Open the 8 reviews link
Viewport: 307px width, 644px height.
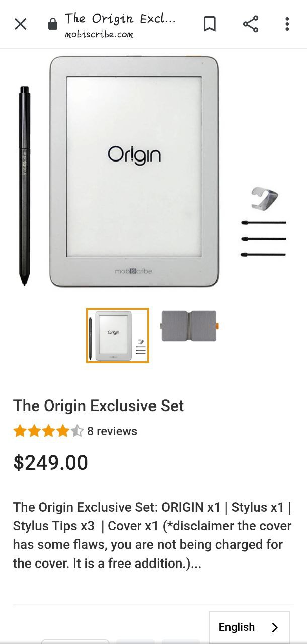(x=112, y=431)
